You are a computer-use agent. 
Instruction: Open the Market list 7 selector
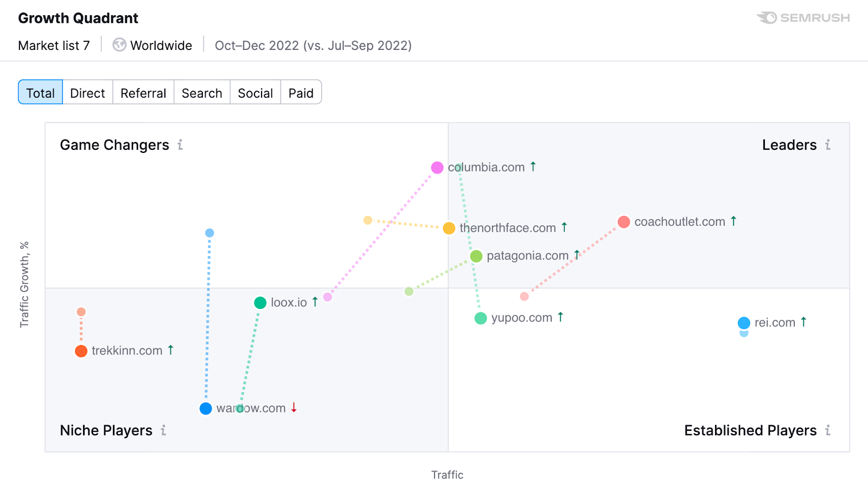click(x=54, y=46)
